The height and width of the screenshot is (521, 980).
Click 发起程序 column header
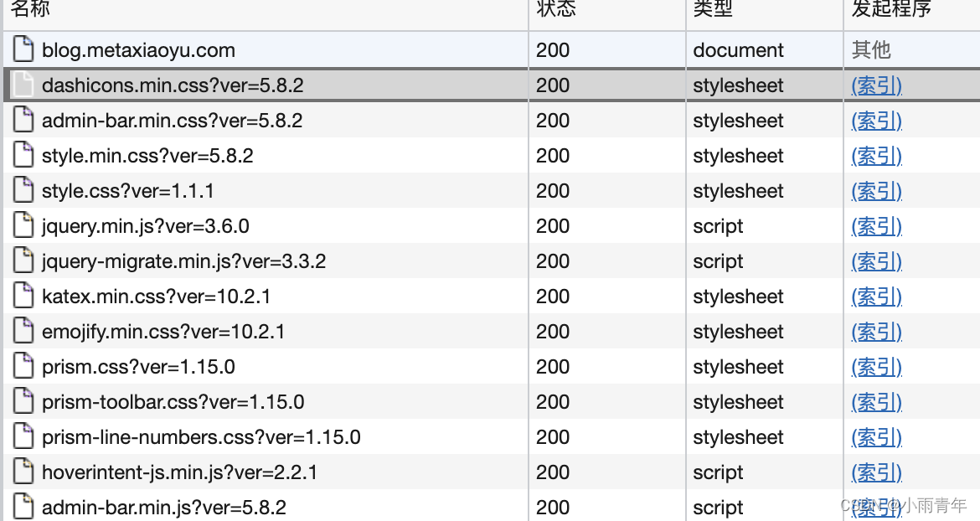[x=891, y=9]
